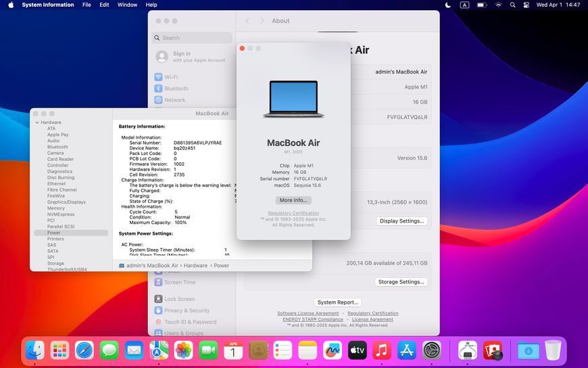Screen dimensions: 588x368
Task: Open Downloads folder in dock
Action: click(x=528, y=350)
